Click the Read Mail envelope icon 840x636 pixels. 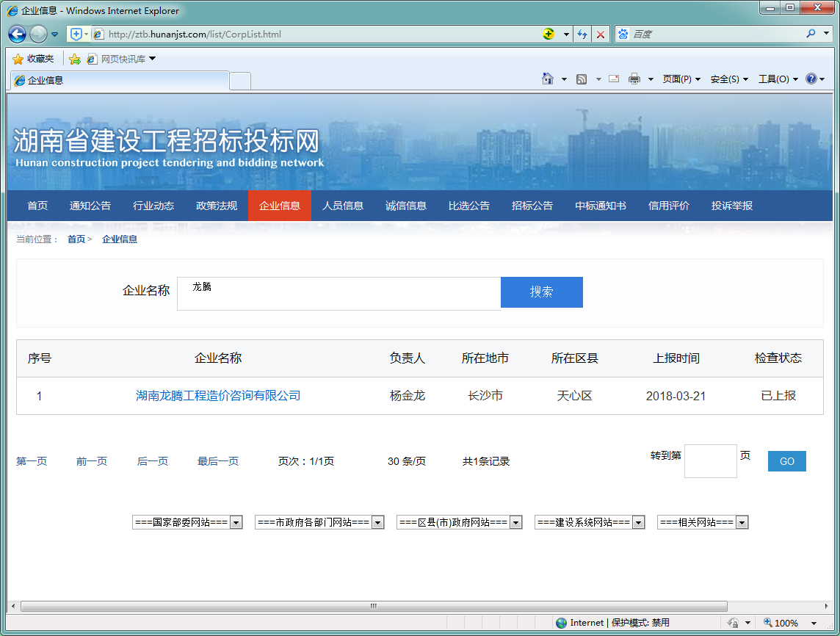(x=614, y=79)
